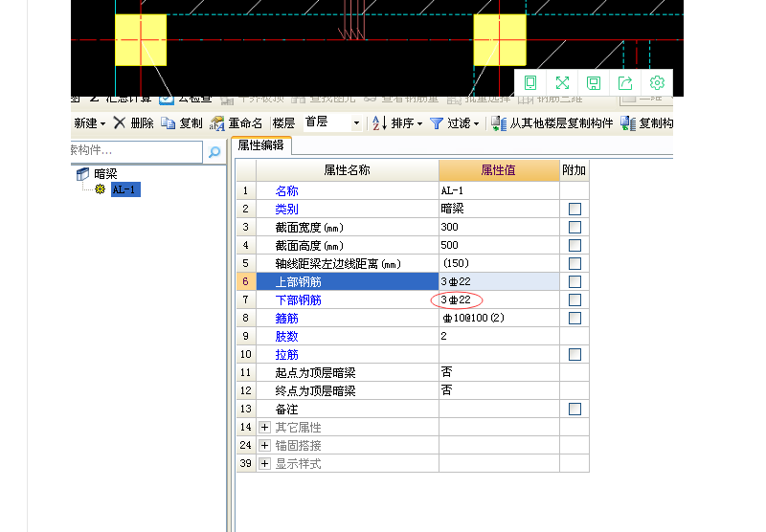Select 暗梁 node in the tree
This screenshot has width=766, height=532.
point(105,174)
